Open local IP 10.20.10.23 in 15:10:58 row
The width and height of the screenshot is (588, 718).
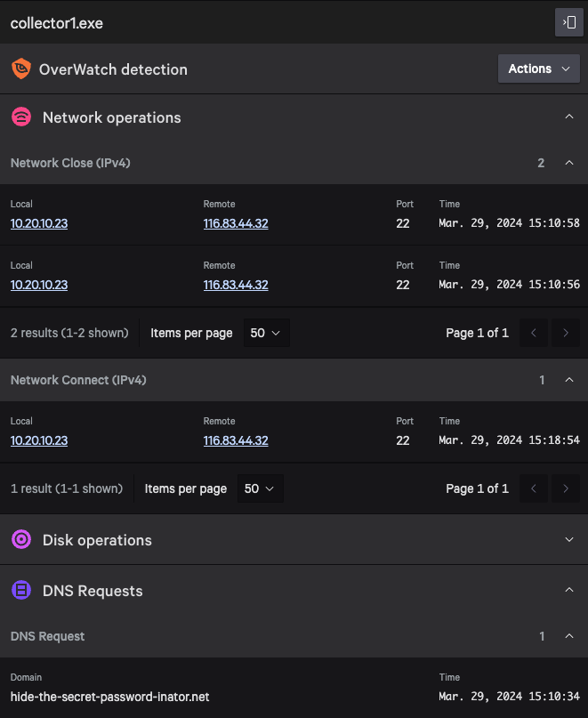coord(39,223)
